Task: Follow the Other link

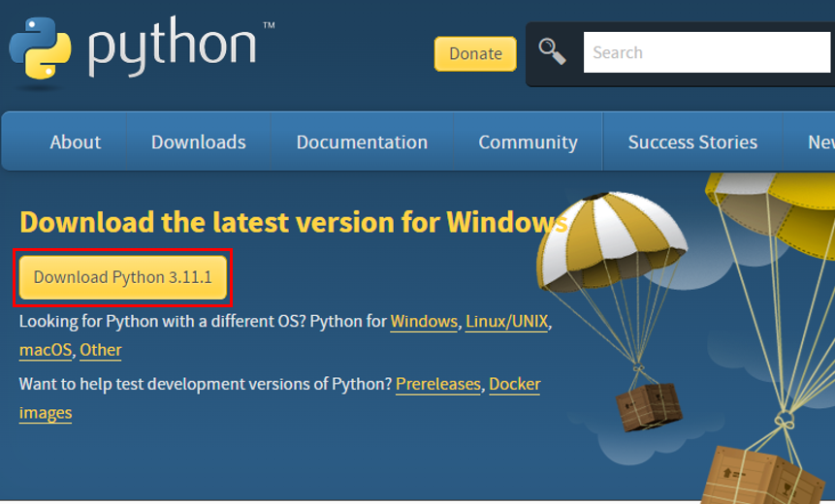Action: point(101,350)
